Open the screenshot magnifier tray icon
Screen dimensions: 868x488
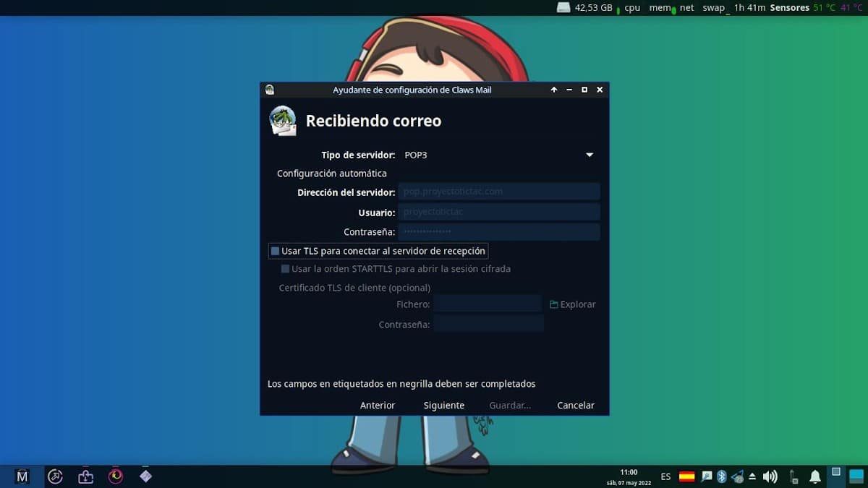click(707, 476)
